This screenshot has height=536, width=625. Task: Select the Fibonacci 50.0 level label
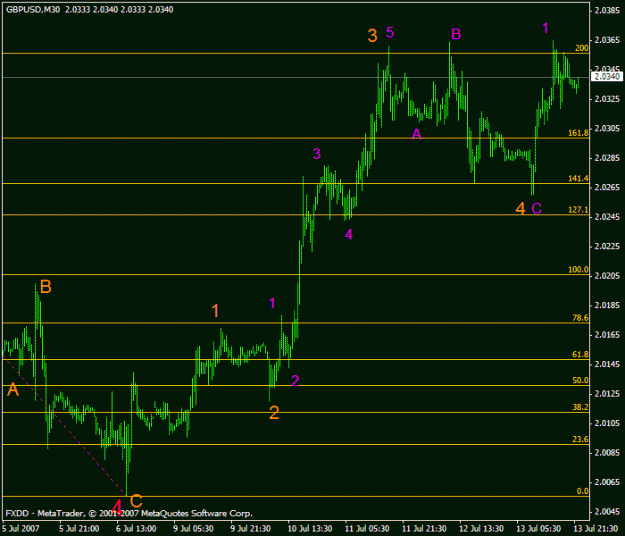click(580, 381)
